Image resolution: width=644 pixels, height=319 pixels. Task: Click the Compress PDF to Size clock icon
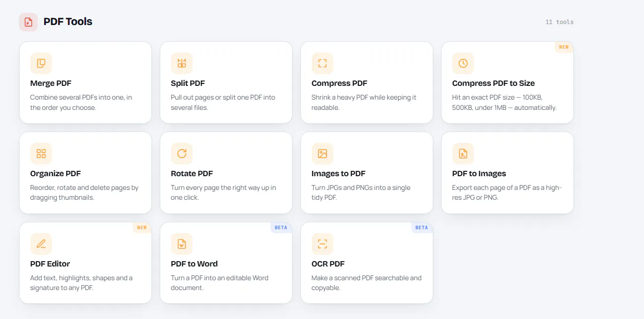click(x=463, y=63)
